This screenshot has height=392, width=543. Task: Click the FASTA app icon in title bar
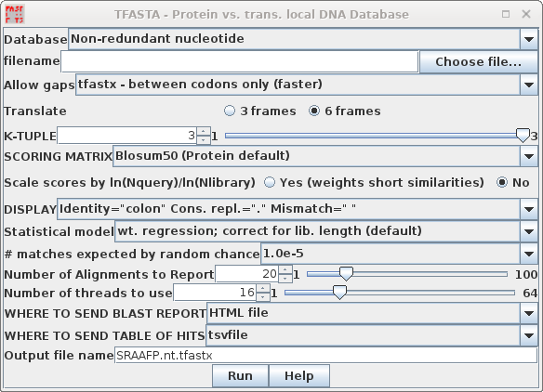pos(15,14)
